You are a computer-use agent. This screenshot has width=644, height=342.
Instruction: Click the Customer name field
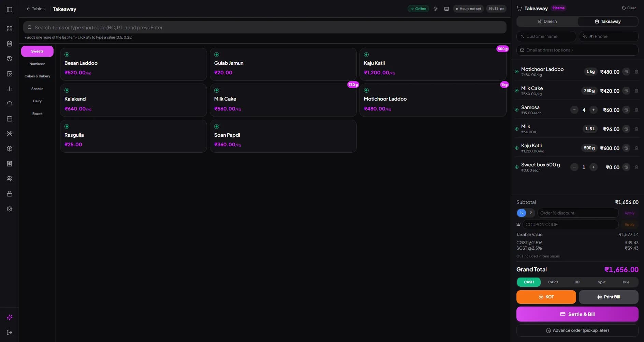point(546,36)
